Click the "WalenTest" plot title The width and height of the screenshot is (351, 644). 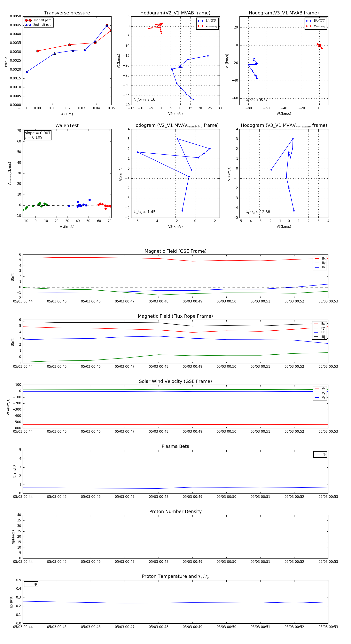[67, 125]
